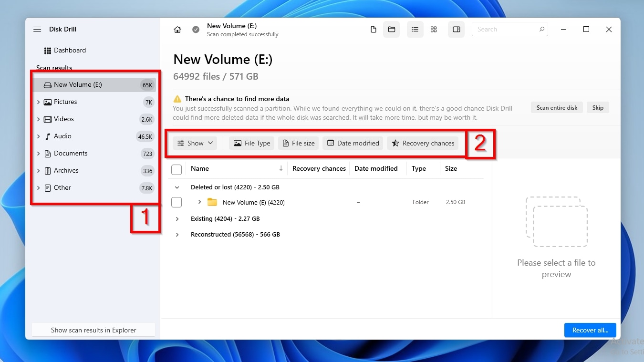Expand the Reconstructed (56568) group

click(177, 235)
